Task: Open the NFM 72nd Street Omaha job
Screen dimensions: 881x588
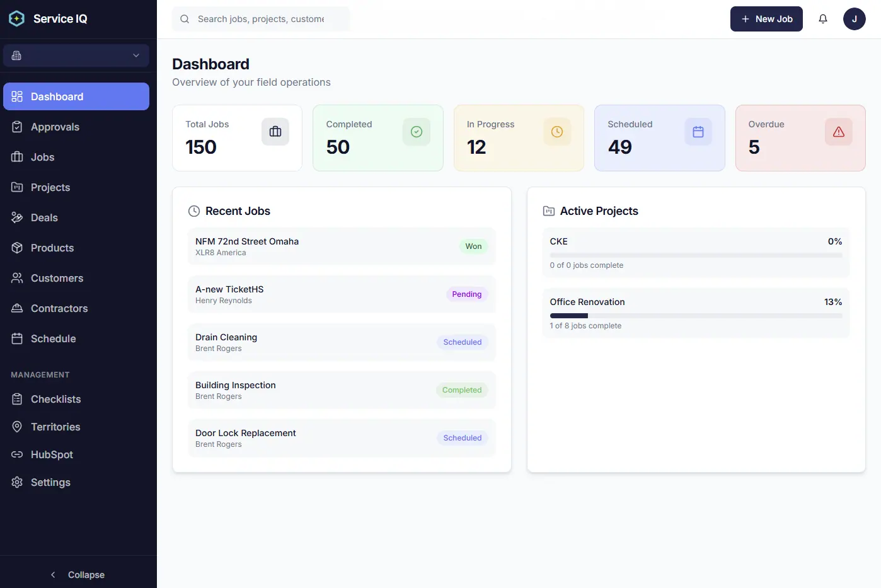Action: pos(342,246)
